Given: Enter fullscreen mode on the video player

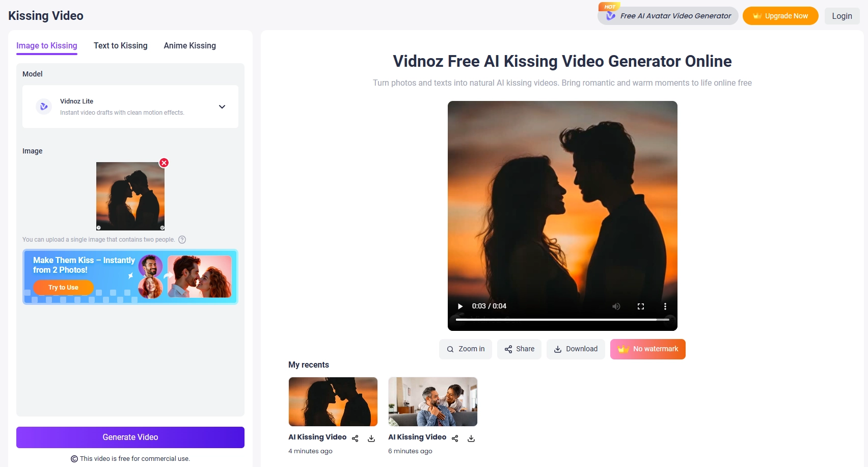Looking at the screenshot, I should [640, 306].
